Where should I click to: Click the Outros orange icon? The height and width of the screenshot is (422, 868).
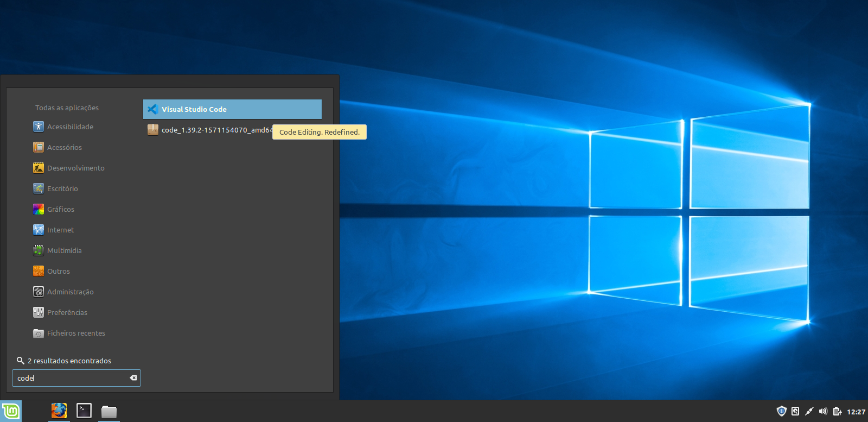point(39,271)
